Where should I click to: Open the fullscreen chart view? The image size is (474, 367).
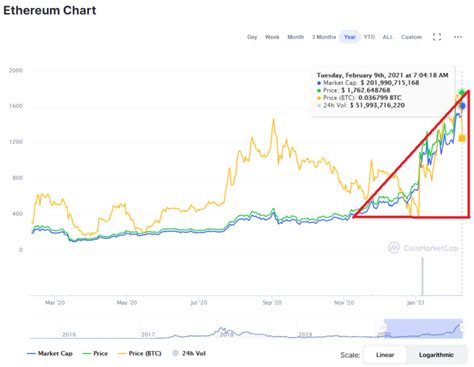click(x=437, y=37)
